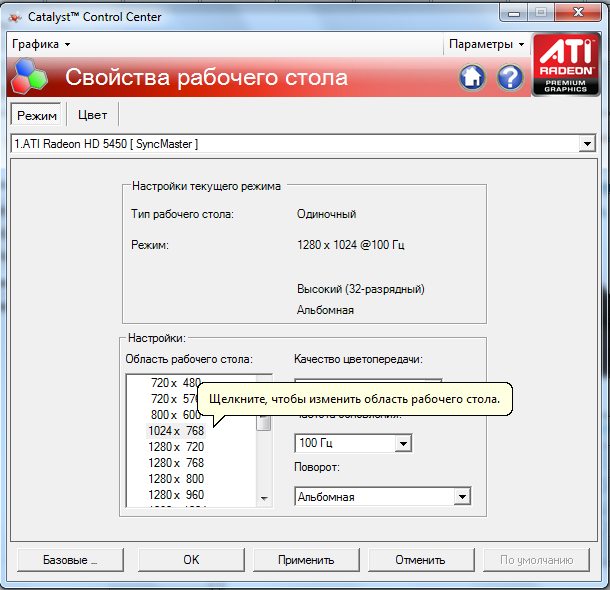Open the Альбомная rotation dropdown
This screenshot has width=610, height=590.
[463, 497]
